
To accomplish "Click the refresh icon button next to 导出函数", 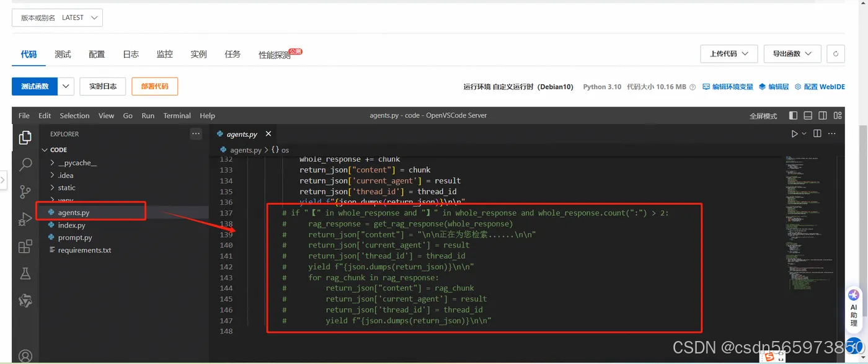I will (836, 54).
